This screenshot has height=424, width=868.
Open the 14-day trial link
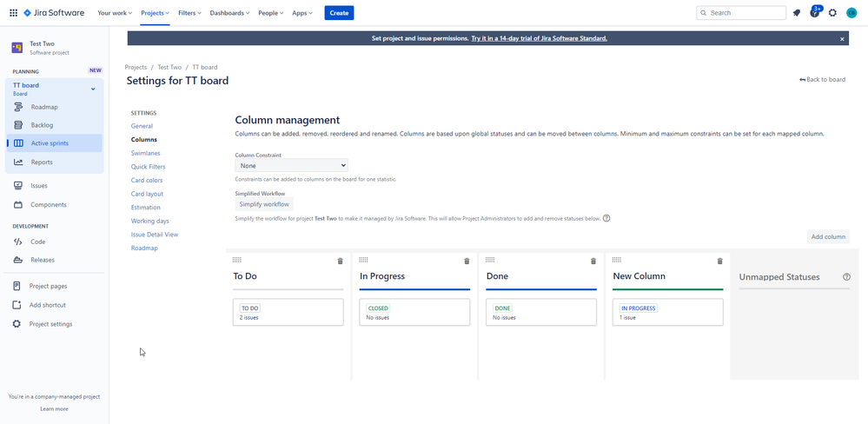tap(540, 39)
